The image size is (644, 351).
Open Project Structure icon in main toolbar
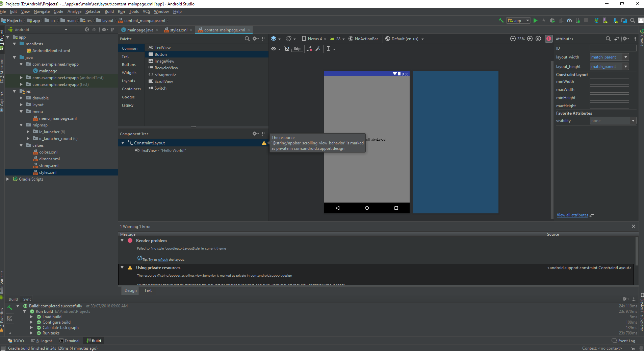tap(624, 21)
